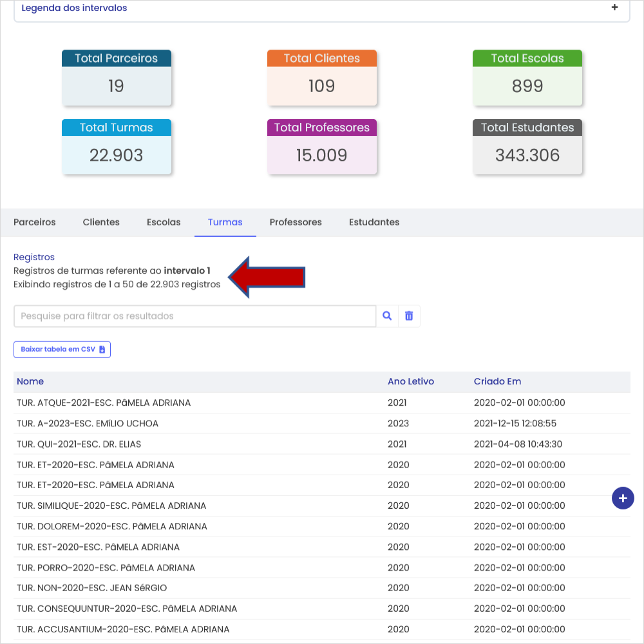Click the 15.009 total professores value

(x=322, y=155)
